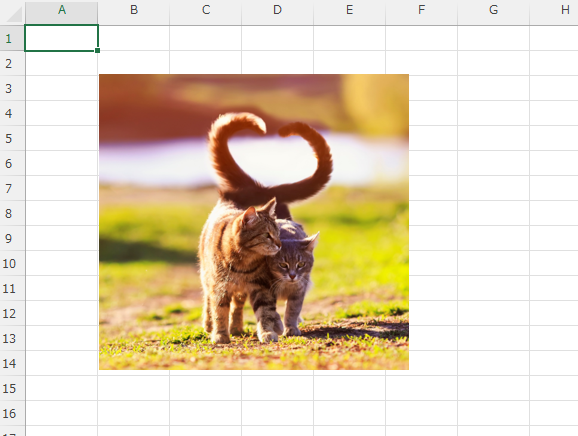Select column H header
Viewport: 578px width, 436px height.
pos(554,10)
